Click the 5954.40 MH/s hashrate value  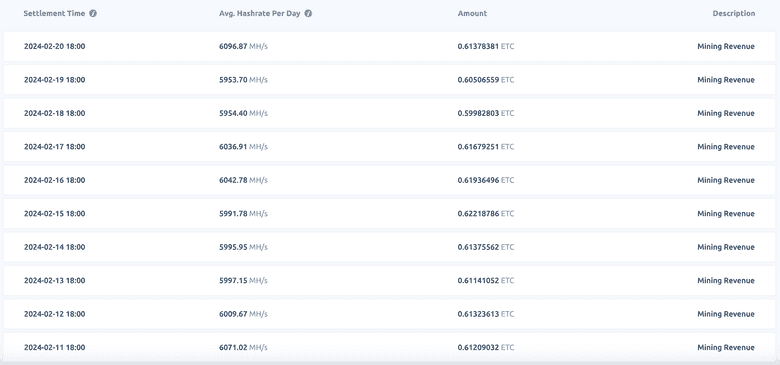[x=243, y=113]
